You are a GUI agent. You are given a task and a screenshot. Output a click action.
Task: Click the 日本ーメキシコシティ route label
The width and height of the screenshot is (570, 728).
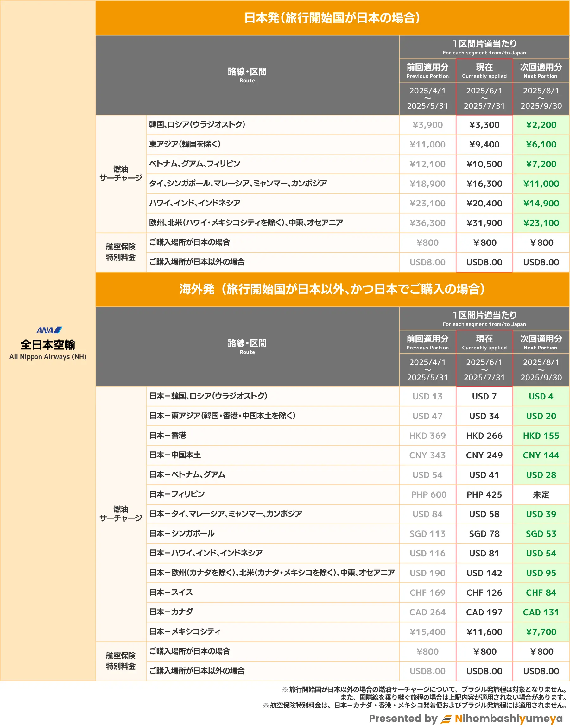[185, 632]
